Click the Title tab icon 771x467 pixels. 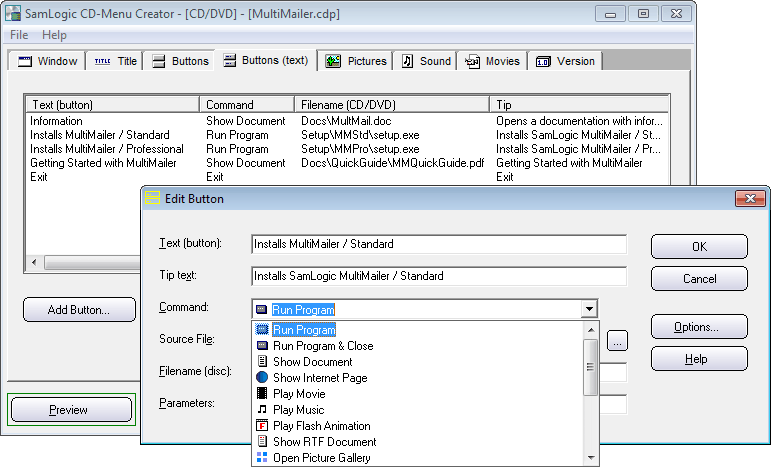pyautogui.click(x=102, y=61)
